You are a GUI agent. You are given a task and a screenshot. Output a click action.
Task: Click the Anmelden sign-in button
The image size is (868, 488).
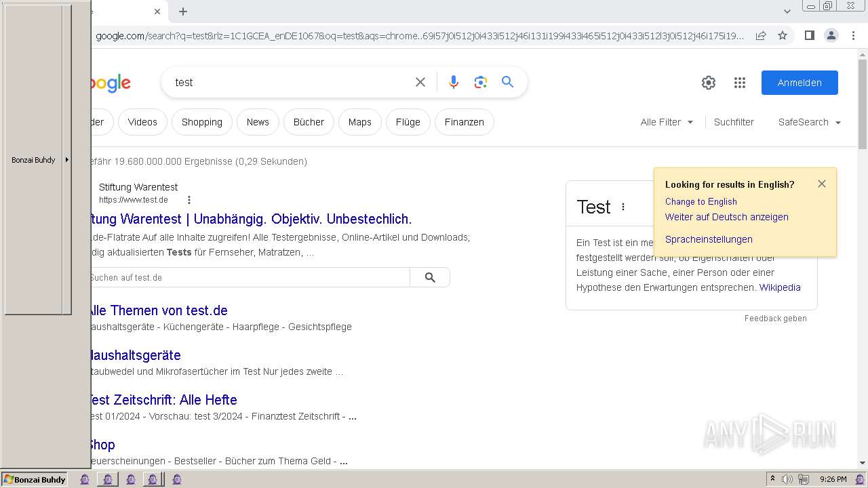pos(800,83)
